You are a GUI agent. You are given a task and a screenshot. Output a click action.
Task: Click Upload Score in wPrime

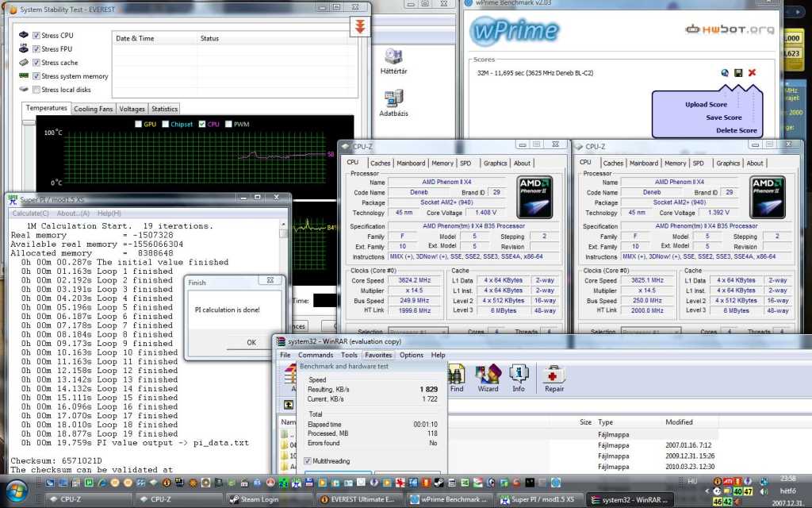pos(706,104)
